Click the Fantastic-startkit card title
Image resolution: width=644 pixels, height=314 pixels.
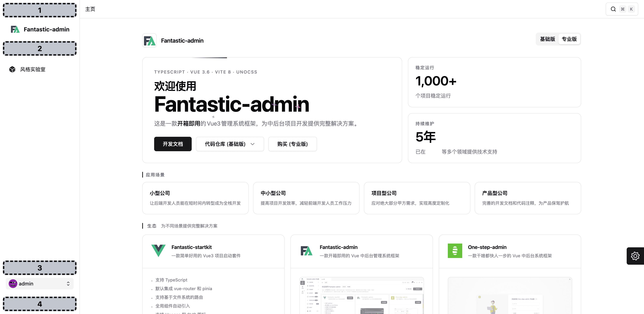click(192, 247)
